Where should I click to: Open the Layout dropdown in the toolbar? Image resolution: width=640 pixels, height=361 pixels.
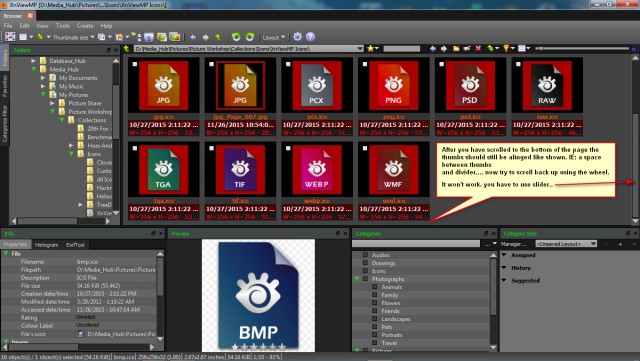(273, 37)
